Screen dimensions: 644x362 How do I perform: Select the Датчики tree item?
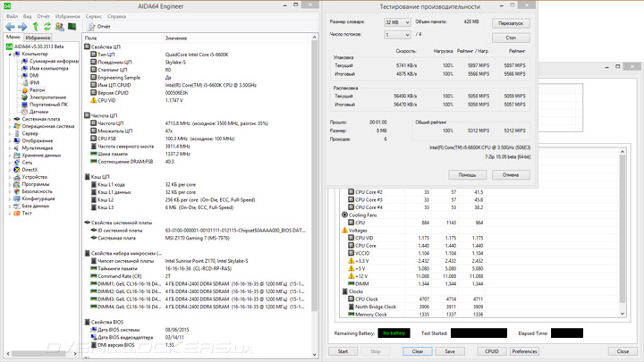[x=38, y=112]
